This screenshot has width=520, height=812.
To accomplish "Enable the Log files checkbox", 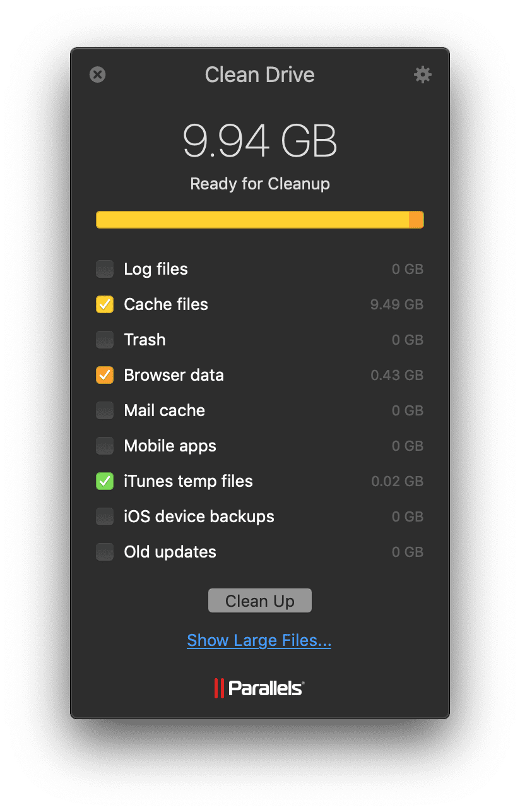I will 105,268.
